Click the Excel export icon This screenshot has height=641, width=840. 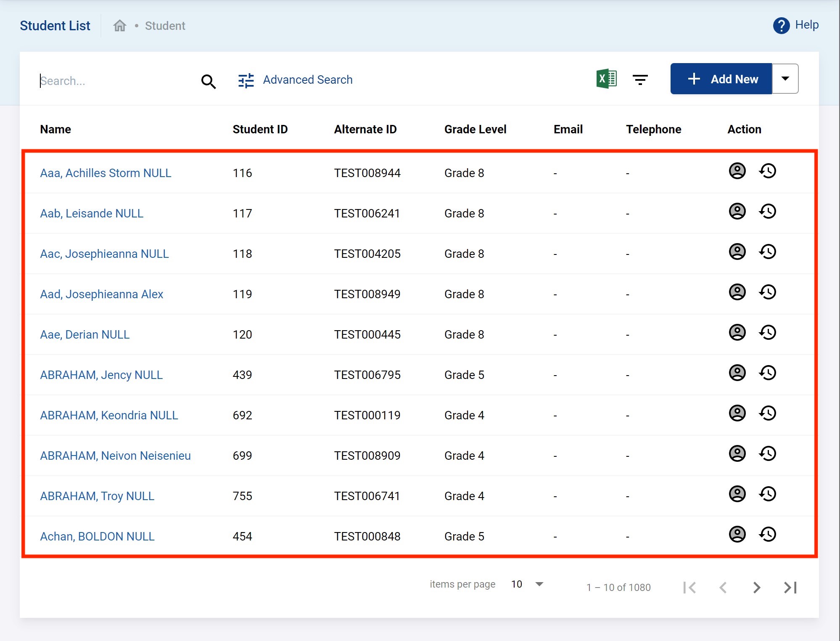[606, 79]
